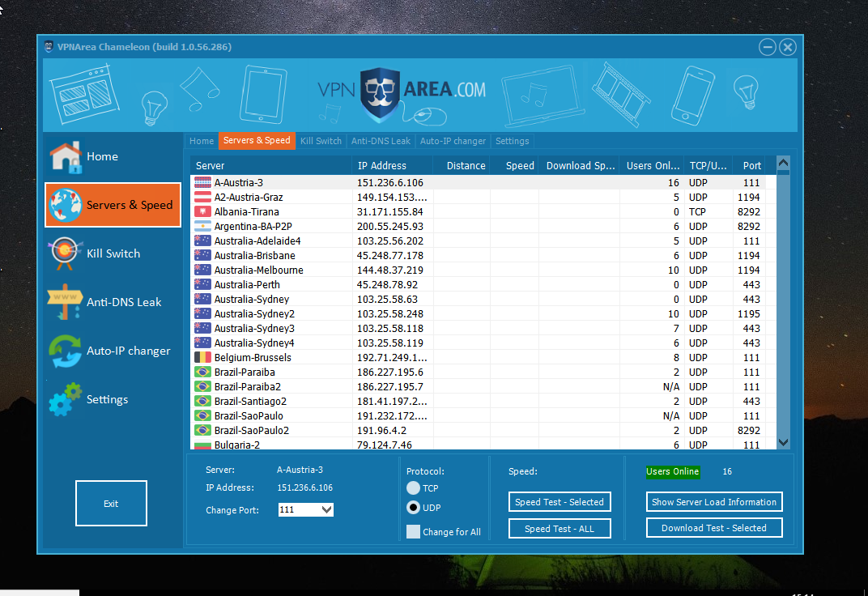
Task: Click IP address 103.25.58.119
Action: pyautogui.click(x=390, y=343)
